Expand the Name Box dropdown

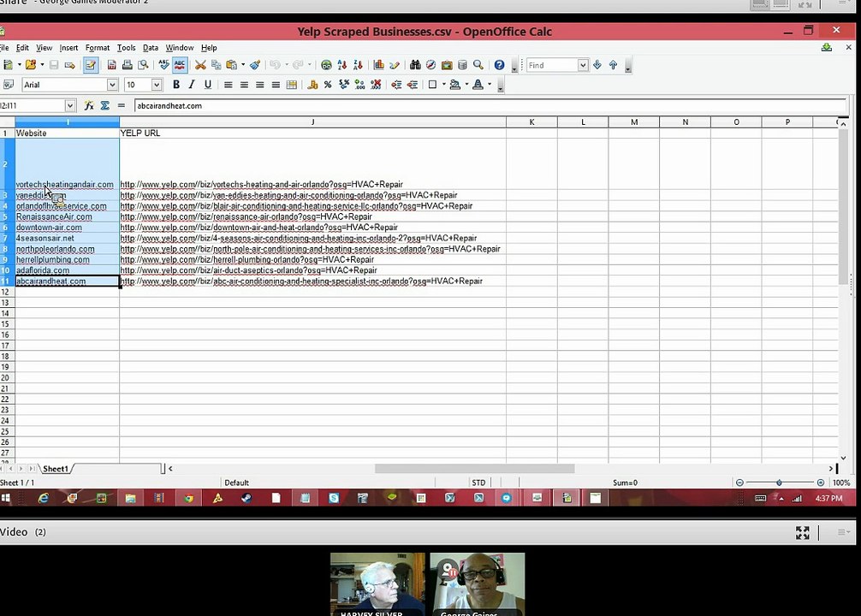pos(69,105)
